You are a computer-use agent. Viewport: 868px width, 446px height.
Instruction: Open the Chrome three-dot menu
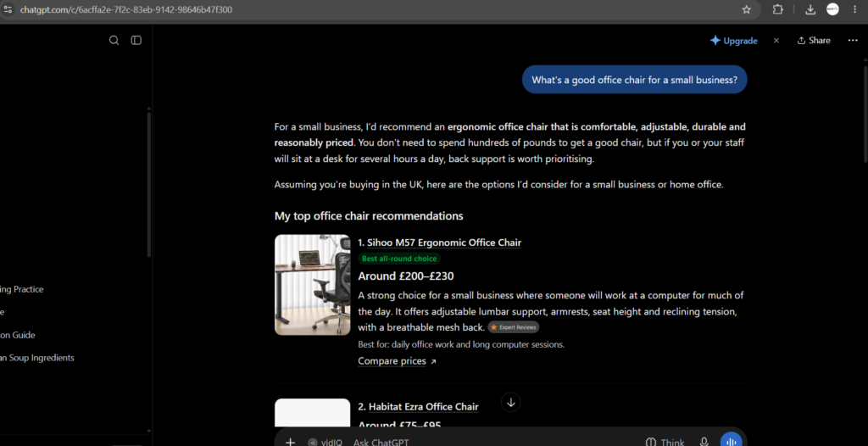point(854,9)
